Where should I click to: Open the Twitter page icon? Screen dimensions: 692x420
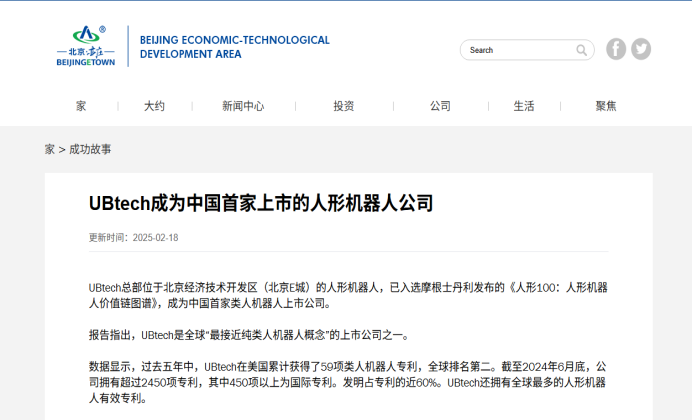(x=641, y=49)
